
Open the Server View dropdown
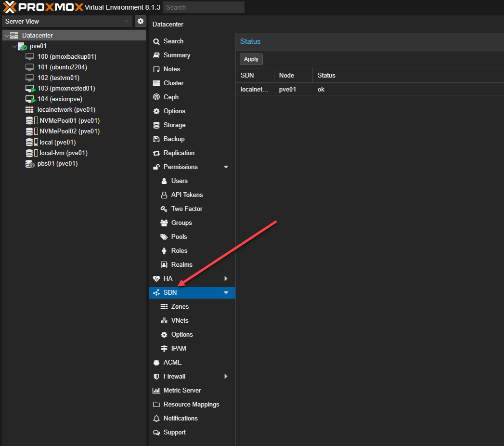tap(67, 21)
